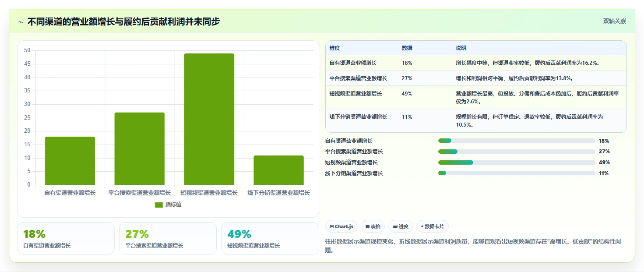Select the 27% 平台搜索渠道营业额增长 data card

(x=168, y=238)
